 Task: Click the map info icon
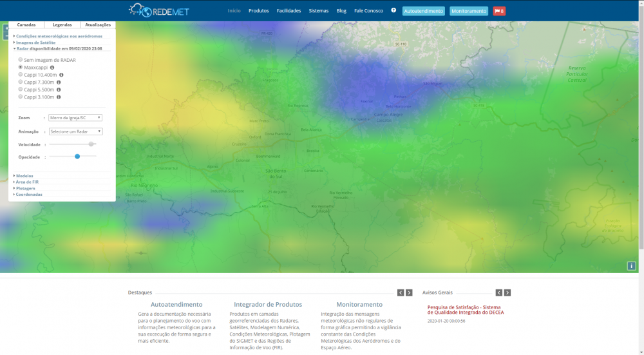[x=632, y=266]
